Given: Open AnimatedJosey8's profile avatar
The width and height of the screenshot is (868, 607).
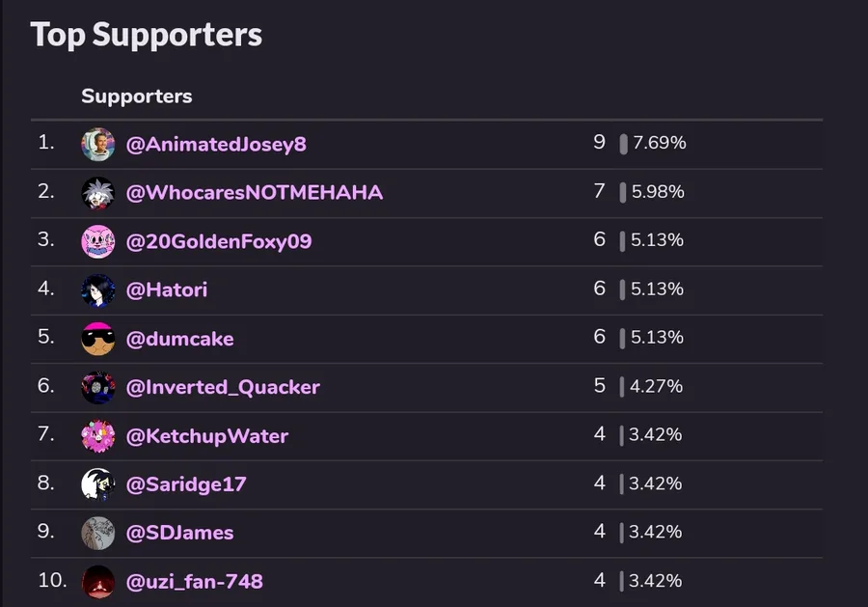Looking at the screenshot, I should (98, 145).
